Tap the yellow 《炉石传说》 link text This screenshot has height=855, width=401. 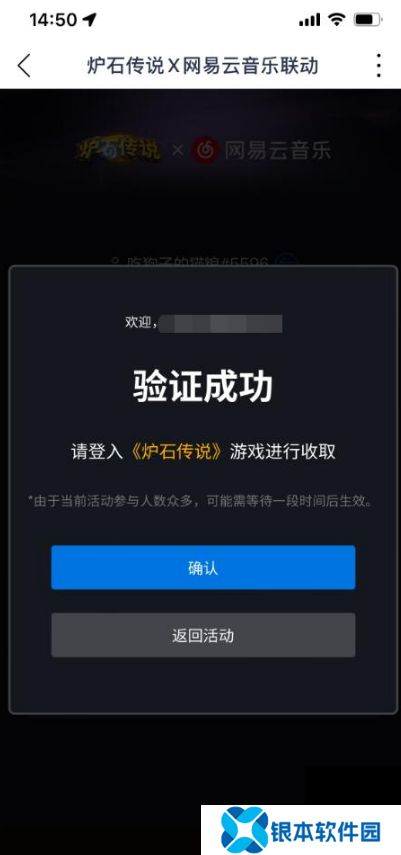177,451
